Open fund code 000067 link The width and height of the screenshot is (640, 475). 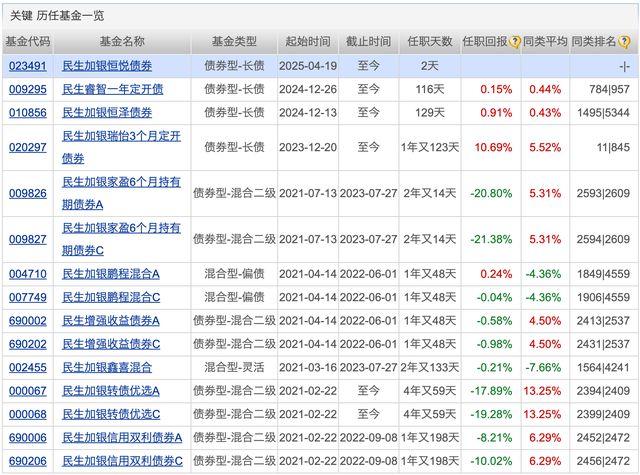point(28,391)
